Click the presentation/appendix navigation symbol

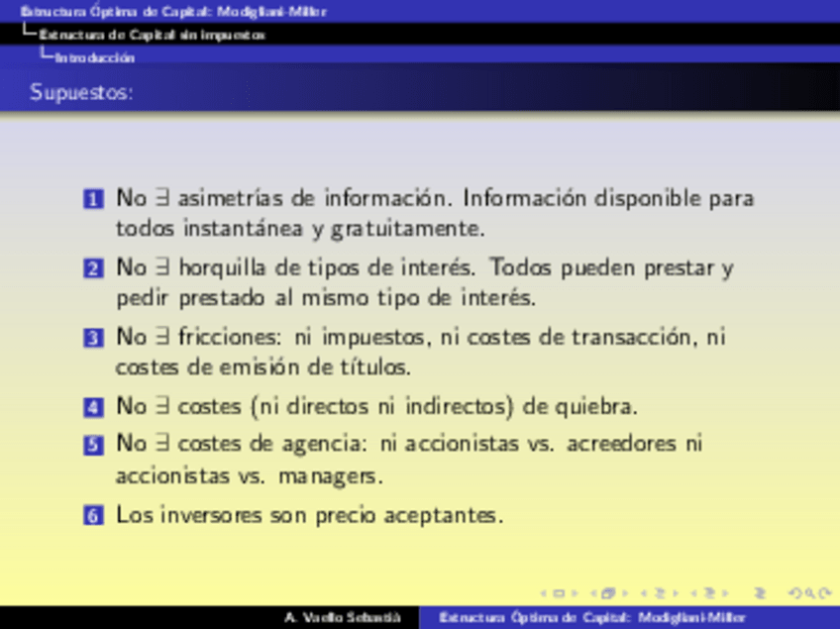pyautogui.click(x=760, y=593)
